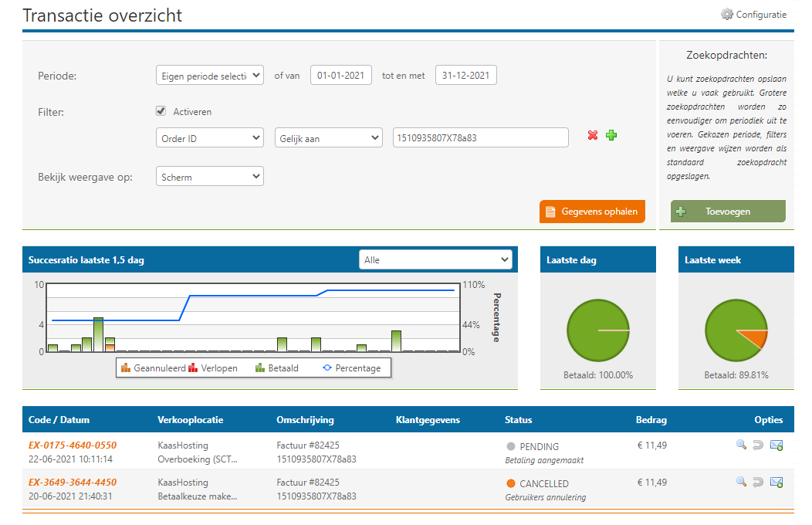Image resolution: width=812 pixels, height=525 pixels.
Task: Click refund arrow icon for PENDING transaction
Action: [758, 445]
